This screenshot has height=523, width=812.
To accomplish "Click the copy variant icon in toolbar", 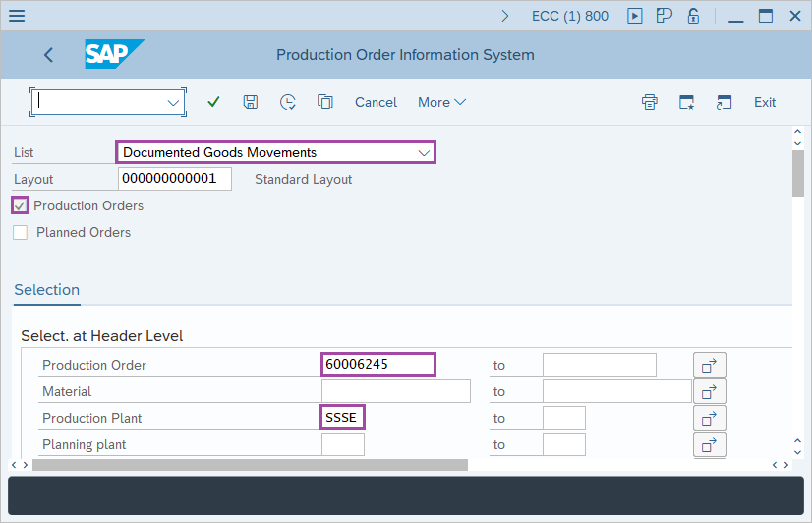I will click(x=325, y=102).
